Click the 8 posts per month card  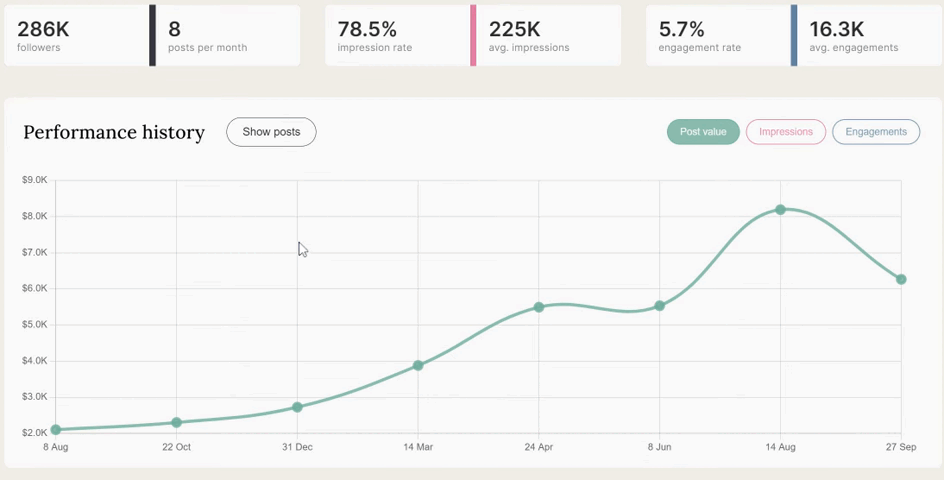coord(228,36)
